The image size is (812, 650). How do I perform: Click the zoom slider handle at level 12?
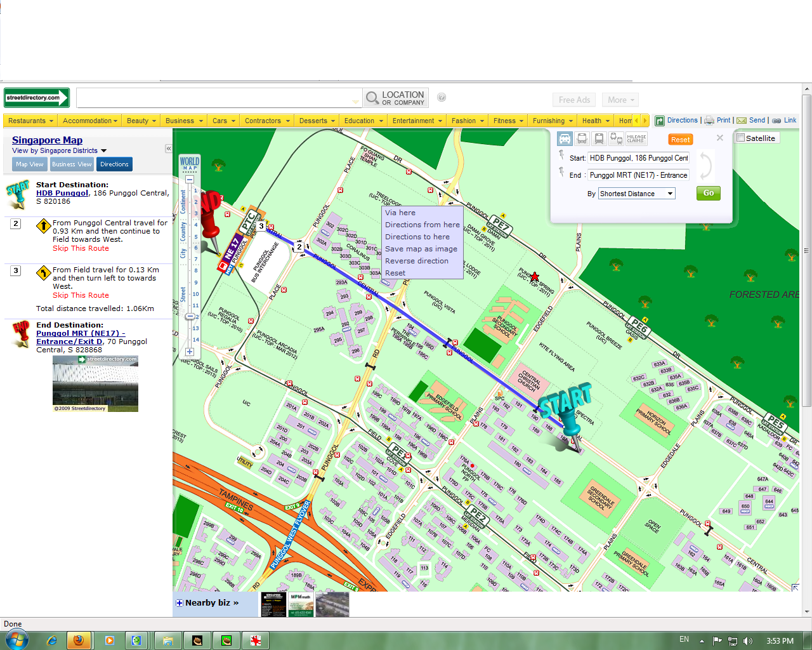[190, 316]
